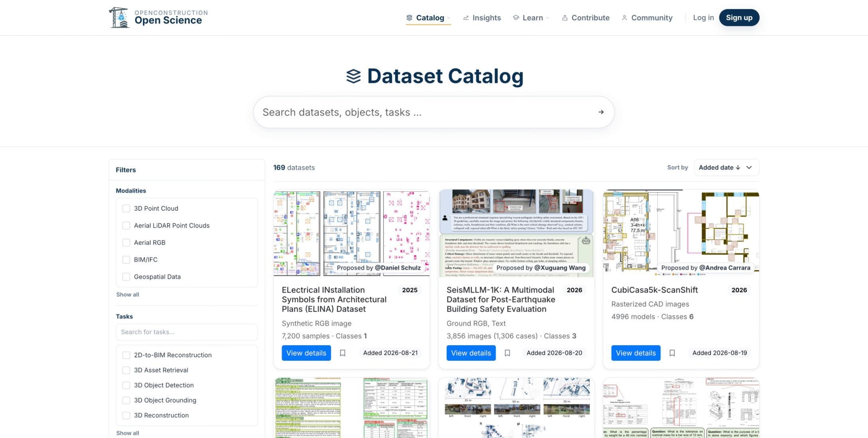This screenshot has width=868, height=438.
Task: Bookmark the CubiCasa5k-ScanShift dataset card
Action: (672, 353)
